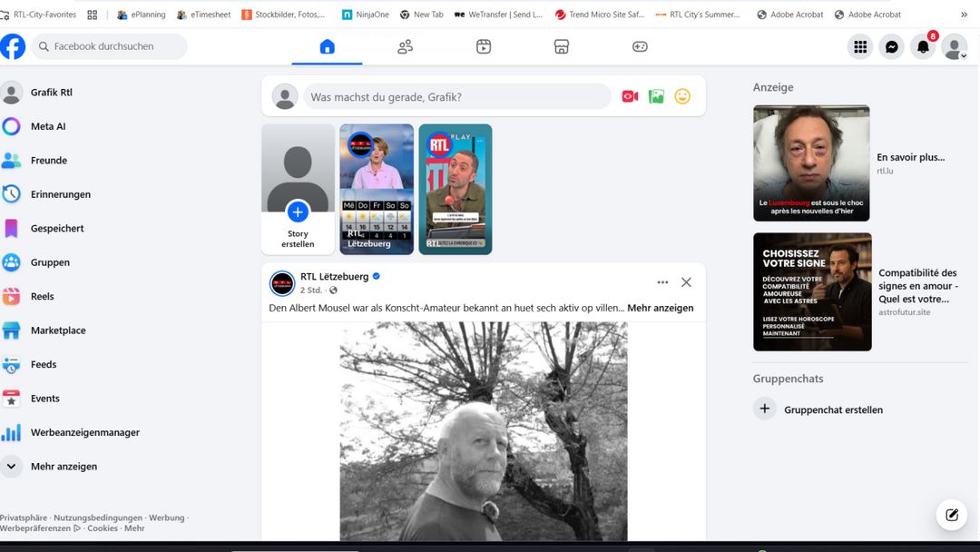980x552 pixels.
Task: Click the Facebook logo icon
Action: point(13,46)
